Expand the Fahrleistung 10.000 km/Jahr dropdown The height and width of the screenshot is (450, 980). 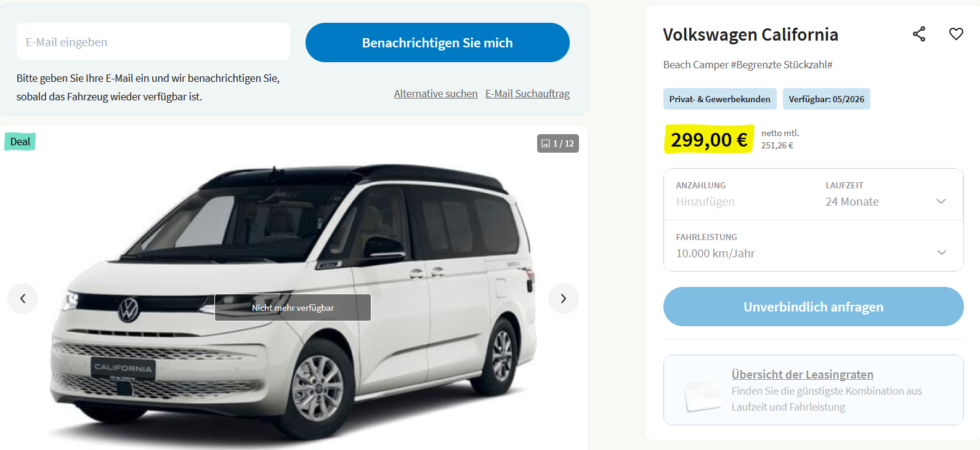click(813, 246)
